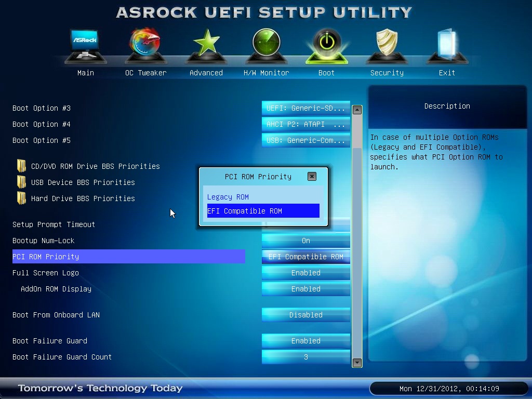Click the Hard Drive BBS folder icon
532x399 pixels.
coord(21,198)
